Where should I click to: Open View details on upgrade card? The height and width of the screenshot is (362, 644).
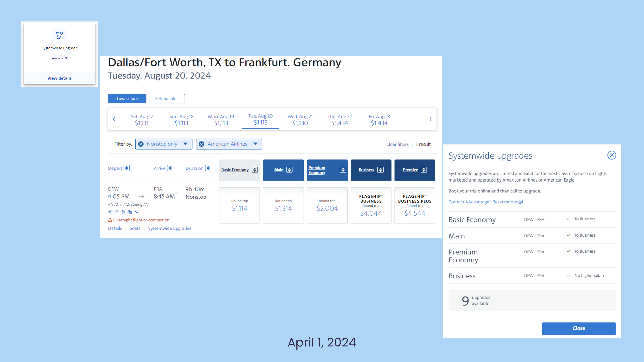[x=59, y=78]
